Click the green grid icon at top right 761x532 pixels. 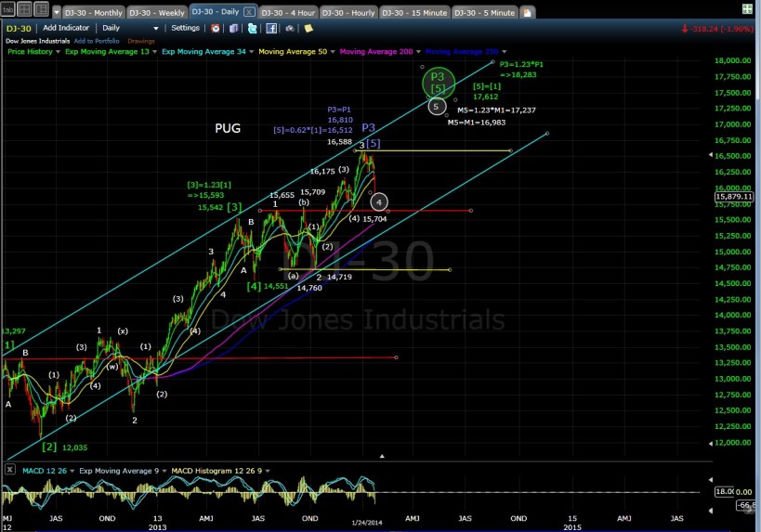click(747, 8)
